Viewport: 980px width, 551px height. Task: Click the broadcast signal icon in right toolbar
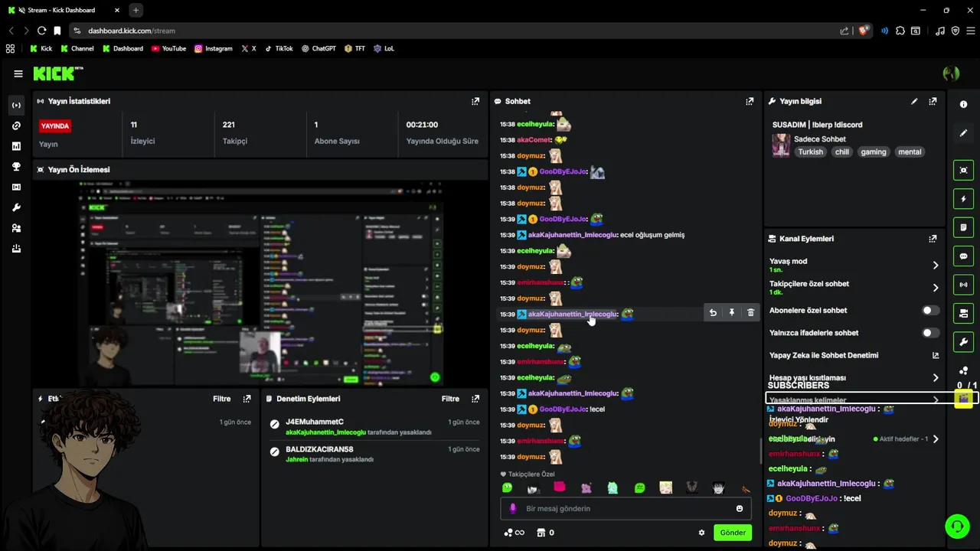click(x=963, y=285)
